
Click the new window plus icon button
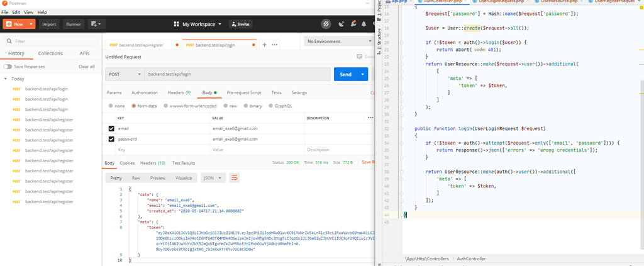(x=97, y=24)
